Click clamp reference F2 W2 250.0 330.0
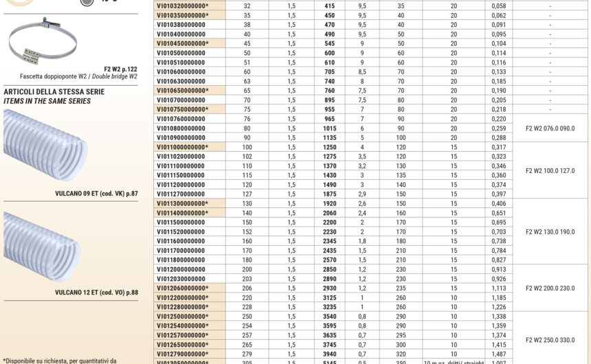 pos(550,340)
